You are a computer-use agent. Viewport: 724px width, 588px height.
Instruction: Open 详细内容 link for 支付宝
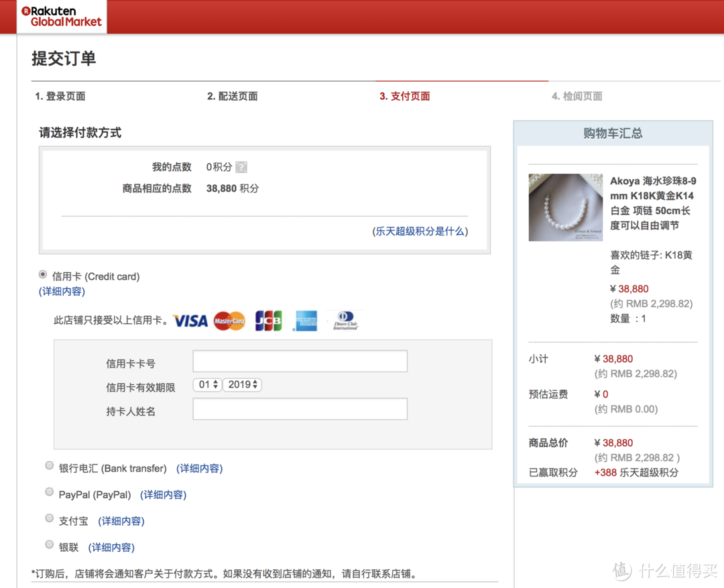click(x=121, y=521)
